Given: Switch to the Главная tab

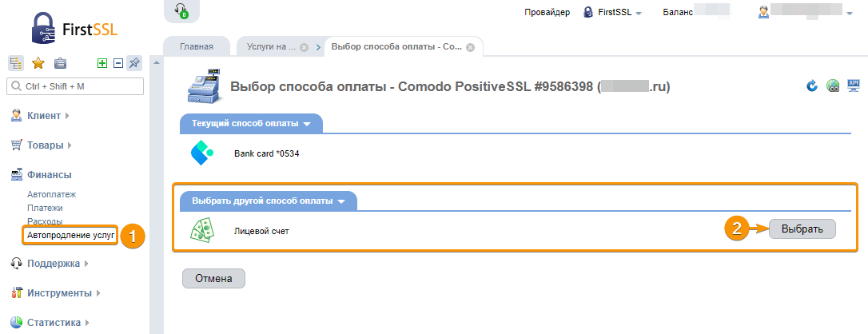Looking at the screenshot, I should pyautogui.click(x=197, y=47).
